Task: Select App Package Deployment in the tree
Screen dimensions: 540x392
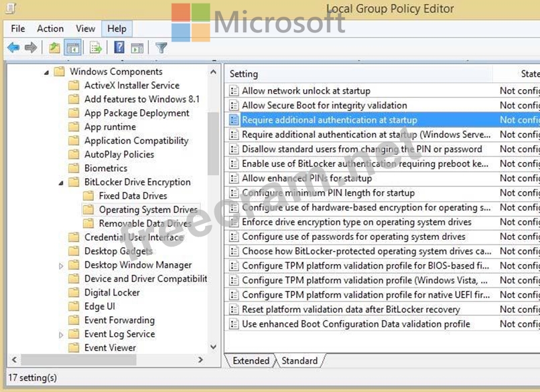Action: tap(137, 113)
